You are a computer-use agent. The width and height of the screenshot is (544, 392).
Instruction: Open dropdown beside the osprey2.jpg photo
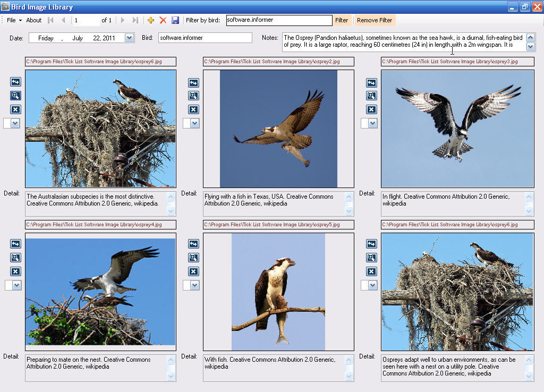[195, 123]
